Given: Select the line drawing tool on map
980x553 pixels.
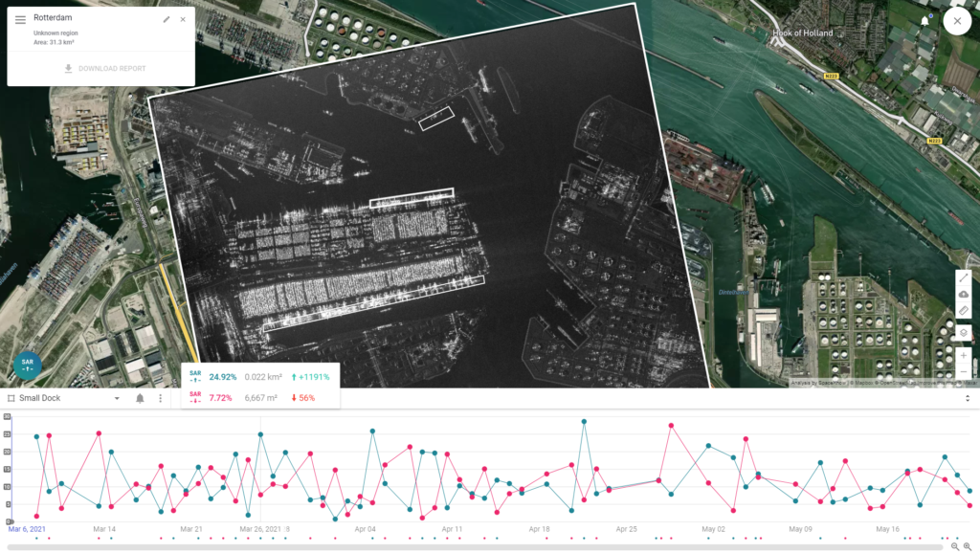Looking at the screenshot, I should click(x=963, y=277).
